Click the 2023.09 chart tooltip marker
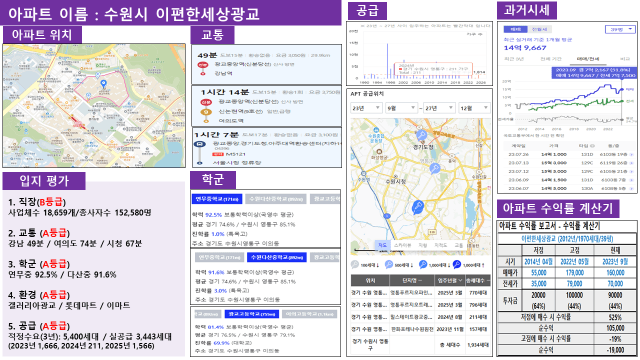The image size is (640, 360). coord(593,73)
